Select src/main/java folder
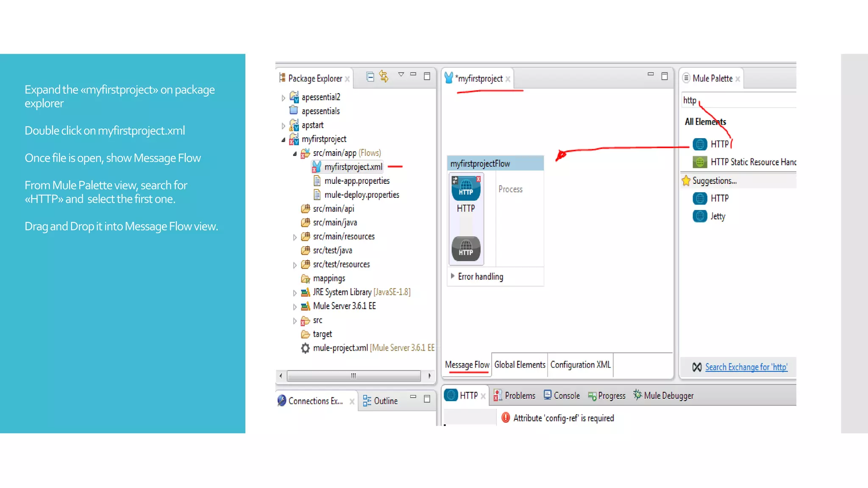868x488 pixels. [335, 222]
